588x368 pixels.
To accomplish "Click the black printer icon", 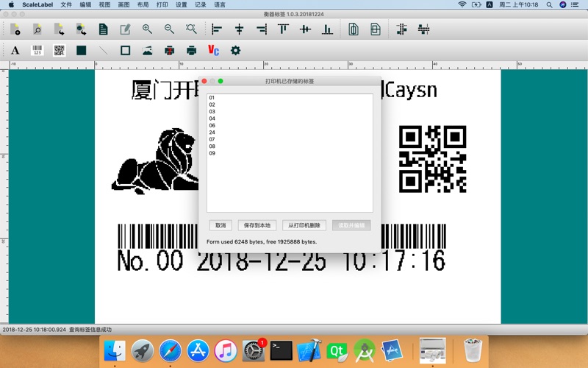I will (192, 51).
